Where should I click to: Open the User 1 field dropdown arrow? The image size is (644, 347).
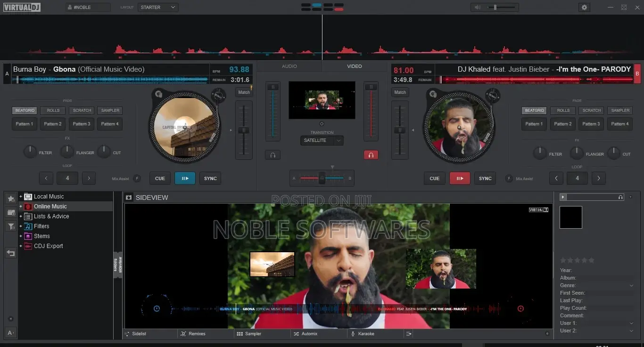pos(631,323)
